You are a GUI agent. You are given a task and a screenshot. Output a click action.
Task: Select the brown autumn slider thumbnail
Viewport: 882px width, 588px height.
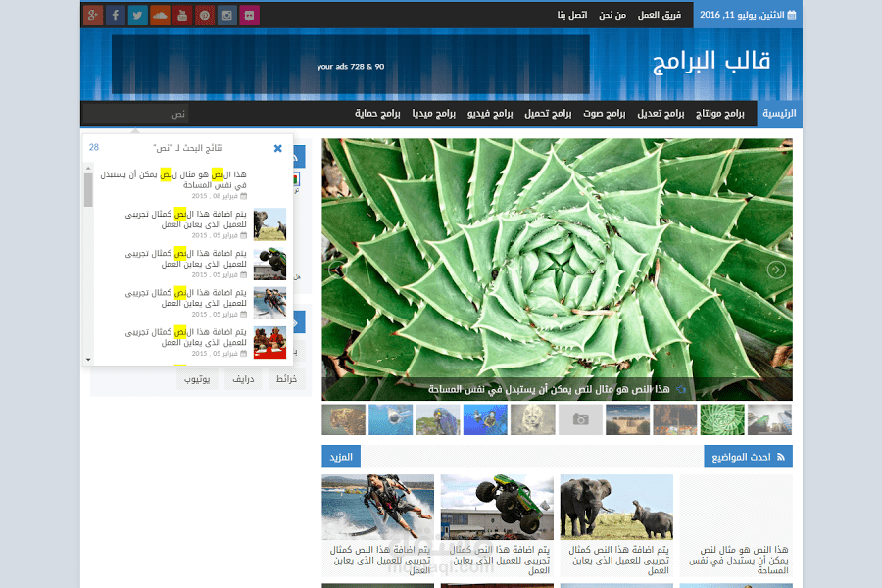(675, 419)
